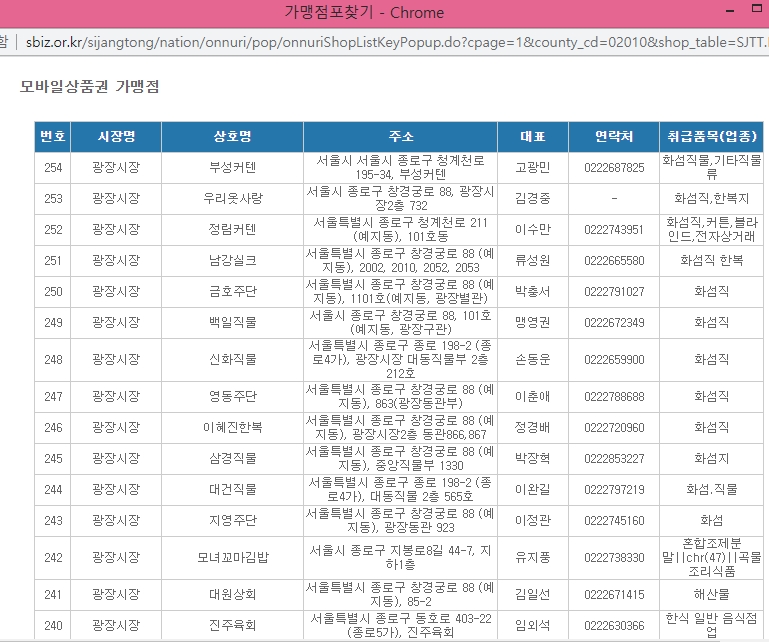
Task: Select shop name 대건직물
Action: [232, 489]
